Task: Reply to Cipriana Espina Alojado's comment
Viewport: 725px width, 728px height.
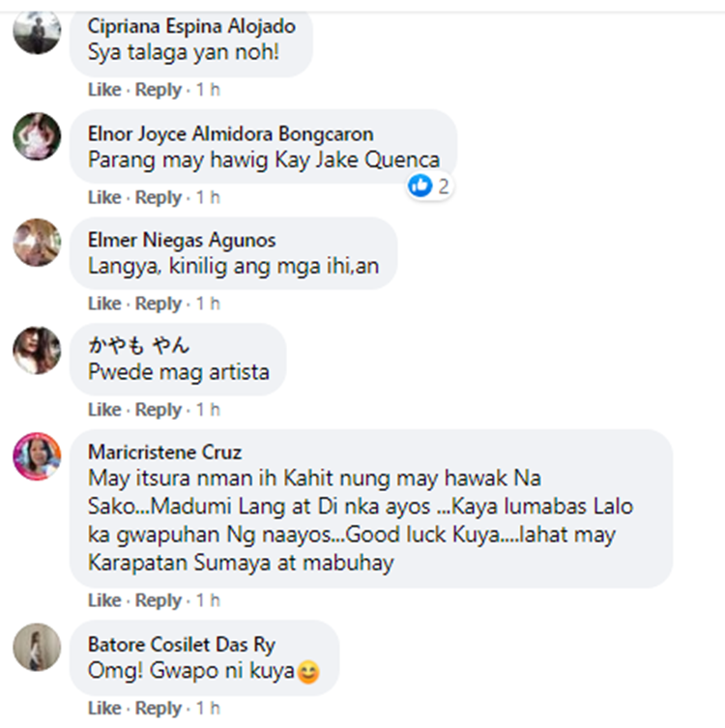Action: tap(158, 90)
